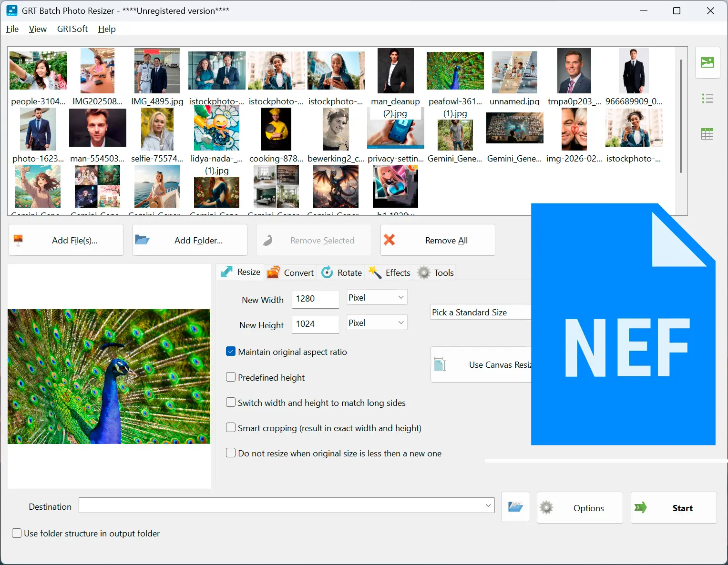Click Use Canvas Resize button
The image size is (728, 565).
coord(481,364)
